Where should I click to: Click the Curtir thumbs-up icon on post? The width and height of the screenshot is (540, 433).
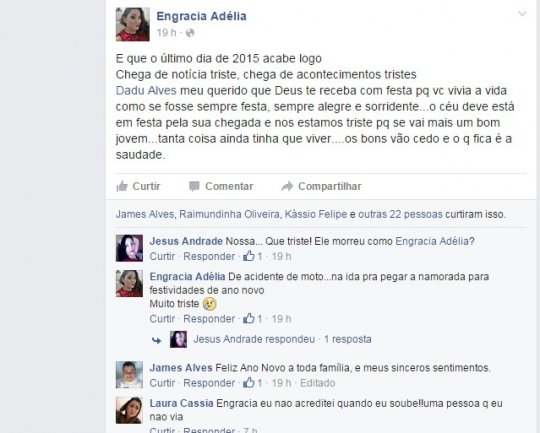tap(122, 186)
